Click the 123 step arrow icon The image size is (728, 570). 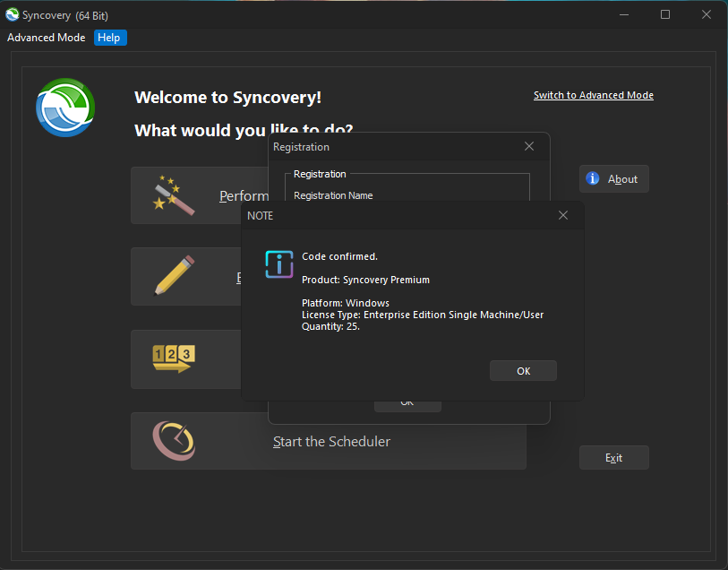tap(174, 358)
